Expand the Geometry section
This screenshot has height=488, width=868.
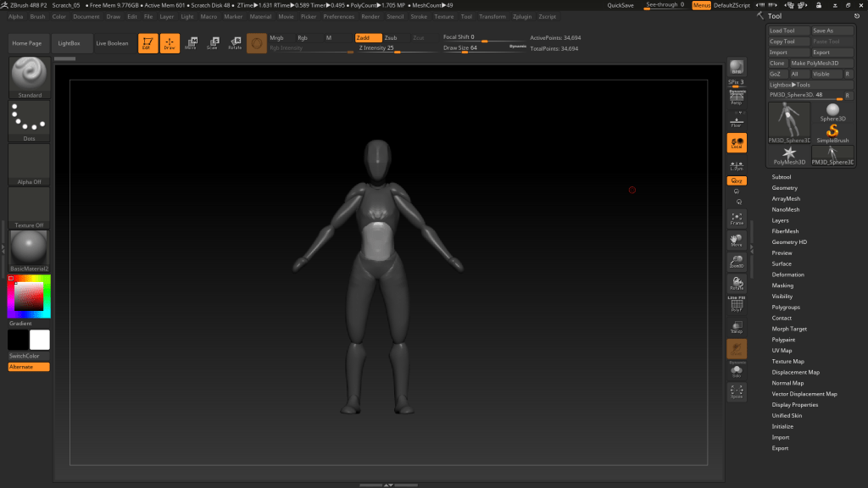[784, 188]
